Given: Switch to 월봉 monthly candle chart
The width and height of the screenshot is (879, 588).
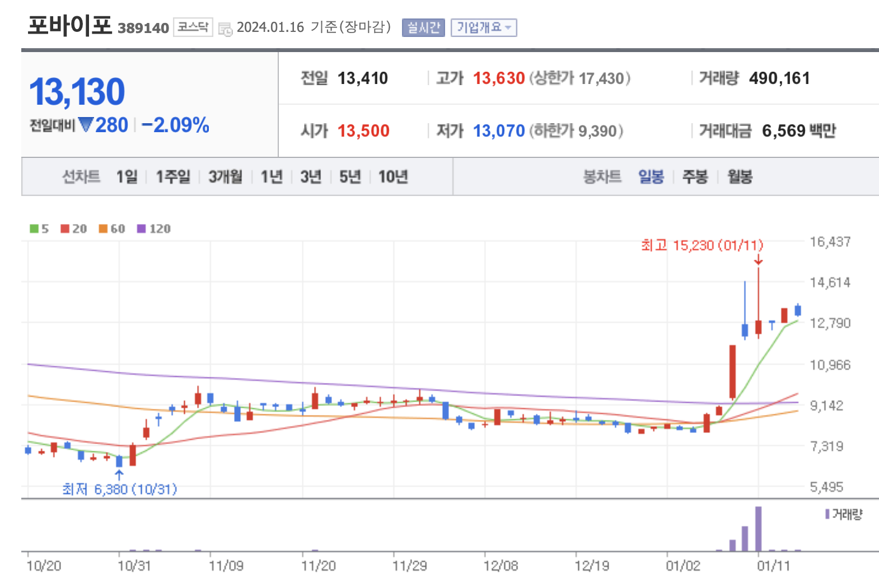Looking at the screenshot, I should pos(740,177).
